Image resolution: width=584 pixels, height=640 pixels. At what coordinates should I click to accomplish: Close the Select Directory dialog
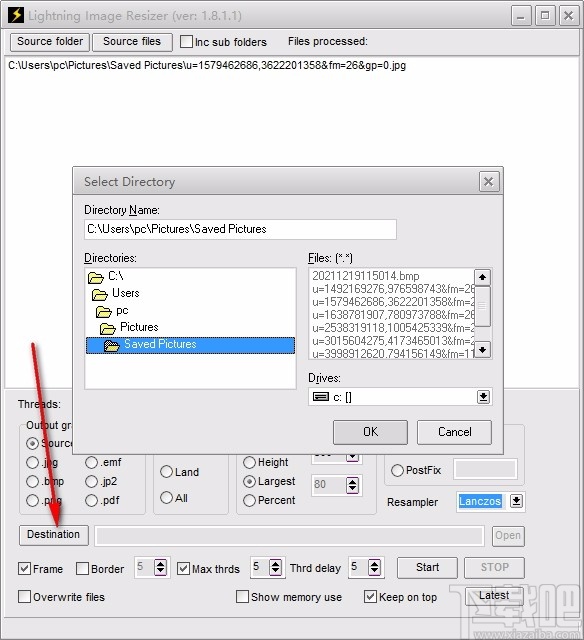pyautogui.click(x=489, y=182)
